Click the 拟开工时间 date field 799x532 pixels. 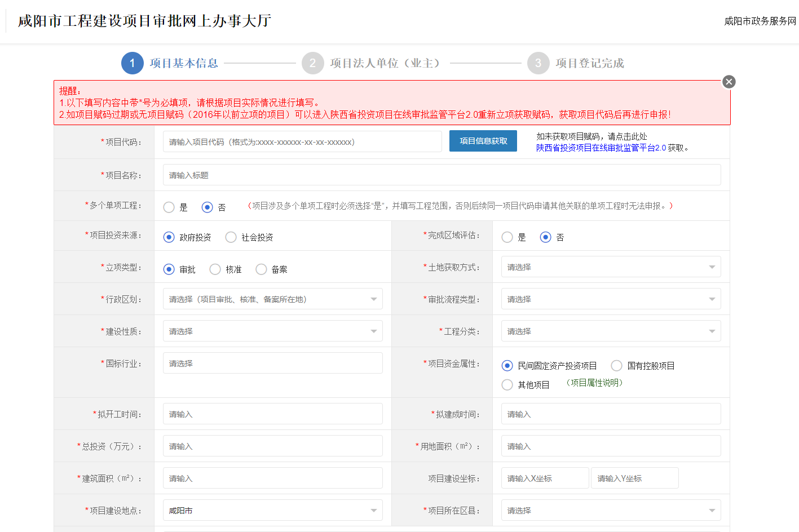coord(272,414)
